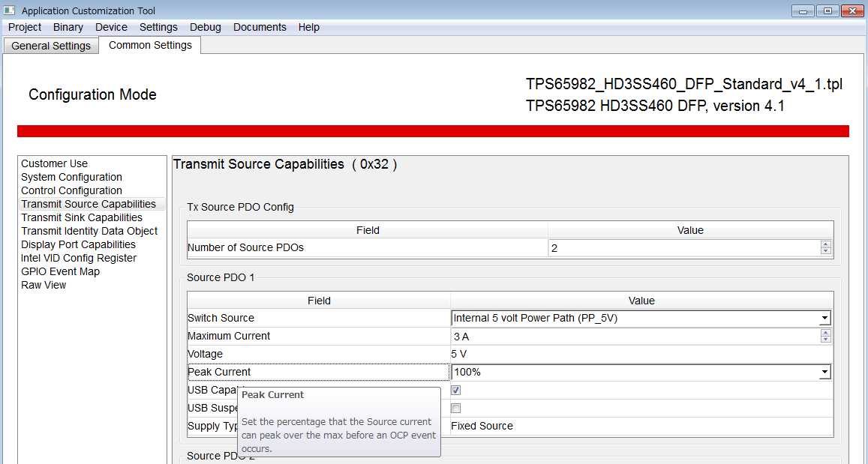This screenshot has width=868, height=464.
Task: Decrease Number of Source PDOs with down arrow
Action: [x=826, y=252]
